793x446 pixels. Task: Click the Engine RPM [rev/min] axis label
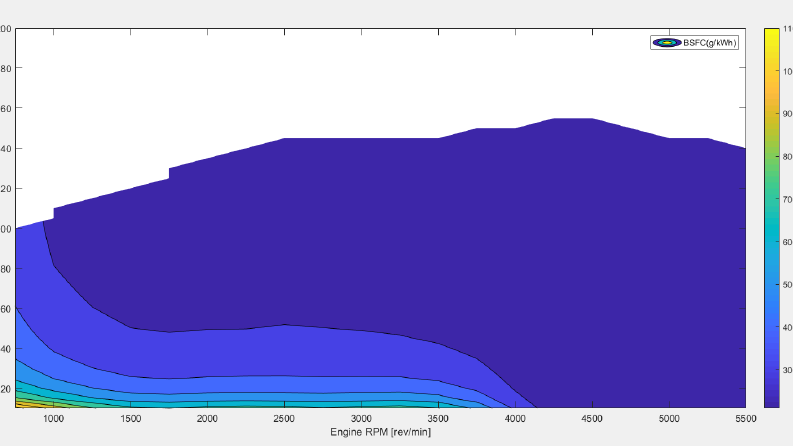point(380,432)
